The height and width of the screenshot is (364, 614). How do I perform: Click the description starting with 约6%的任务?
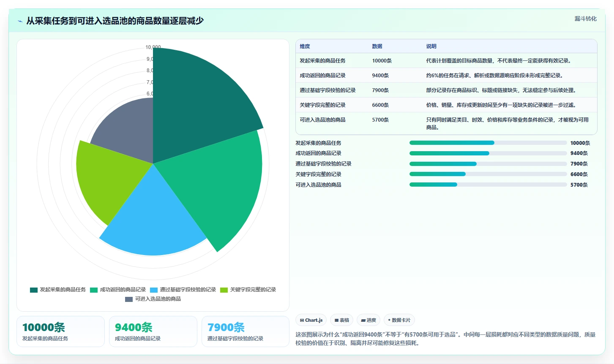pos(495,76)
